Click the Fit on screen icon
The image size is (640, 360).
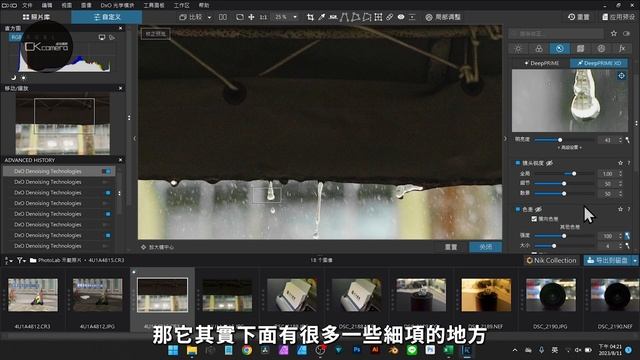(240, 17)
